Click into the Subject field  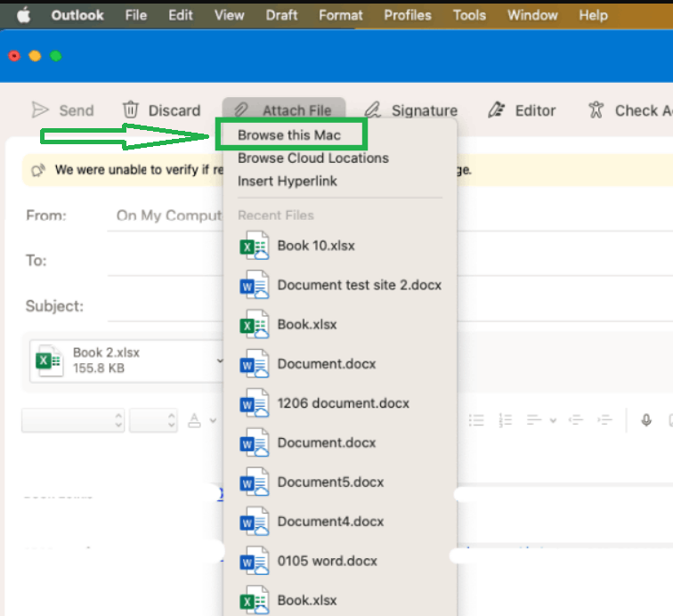tap(166, 306)
